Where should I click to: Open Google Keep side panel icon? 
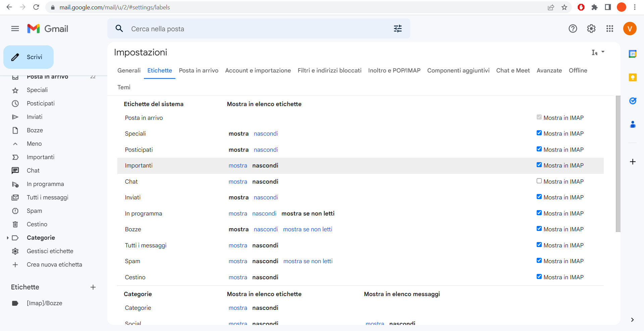tap(632, 78)
